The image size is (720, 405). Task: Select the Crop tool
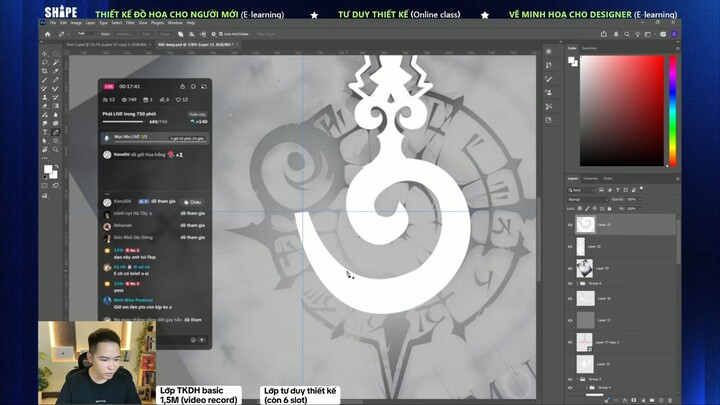[x=45, y=71]
